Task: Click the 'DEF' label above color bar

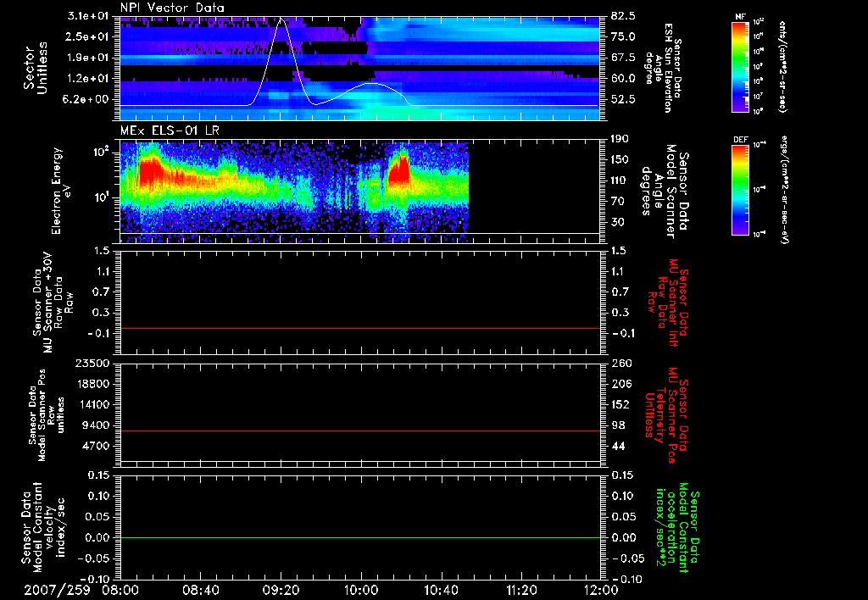Action: click(740, 140)
